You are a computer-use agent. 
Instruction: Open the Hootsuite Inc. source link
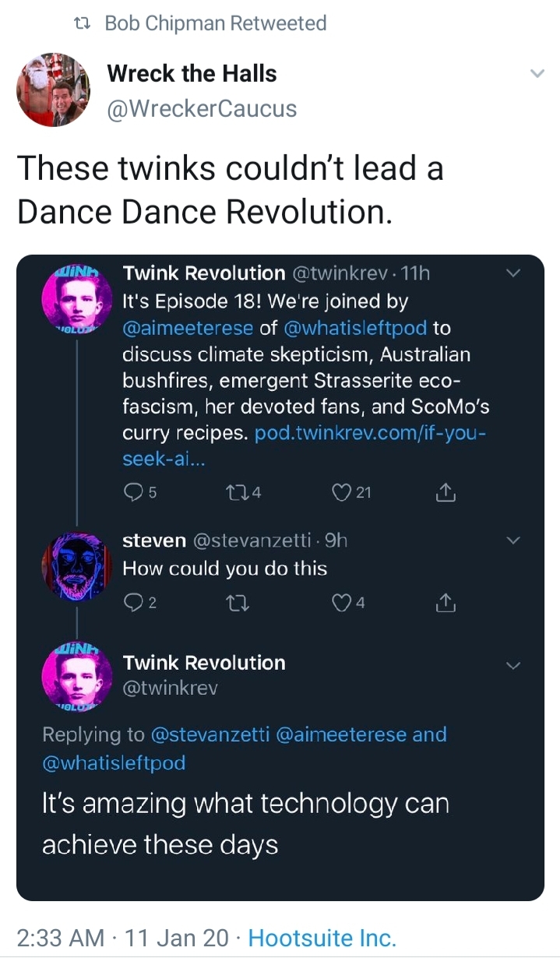pyautogui.click(x=322, y=937)
